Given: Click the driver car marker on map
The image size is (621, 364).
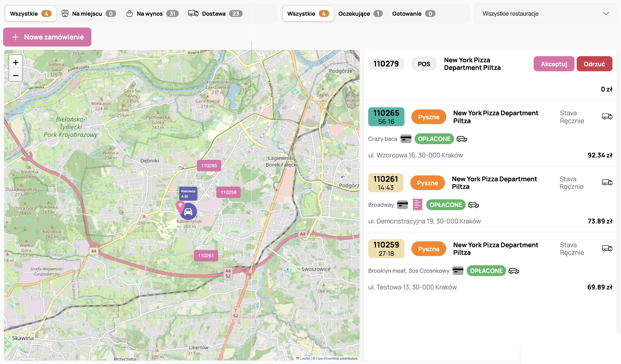Looking at the screenshot, I should point(188,211).
